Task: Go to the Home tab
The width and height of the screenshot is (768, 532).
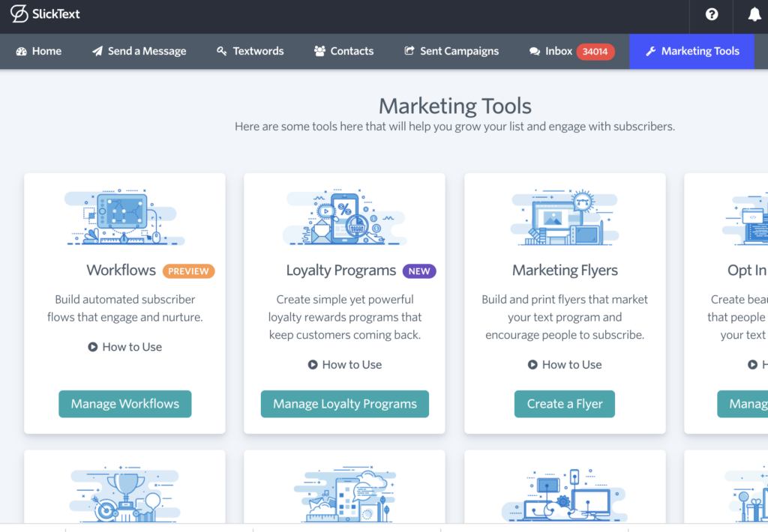Action: pyautogui.click(x=39, y=51)
